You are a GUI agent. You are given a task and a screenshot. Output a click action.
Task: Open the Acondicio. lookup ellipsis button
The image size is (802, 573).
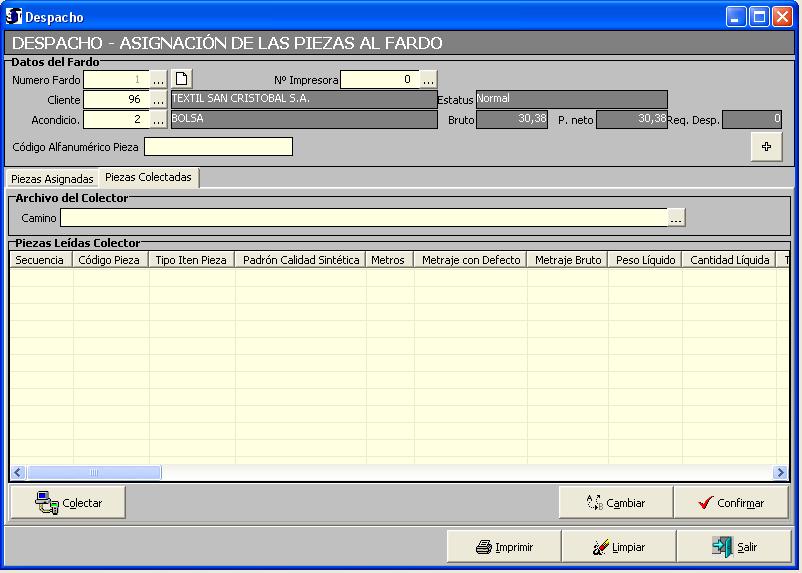tap(158, 119)
